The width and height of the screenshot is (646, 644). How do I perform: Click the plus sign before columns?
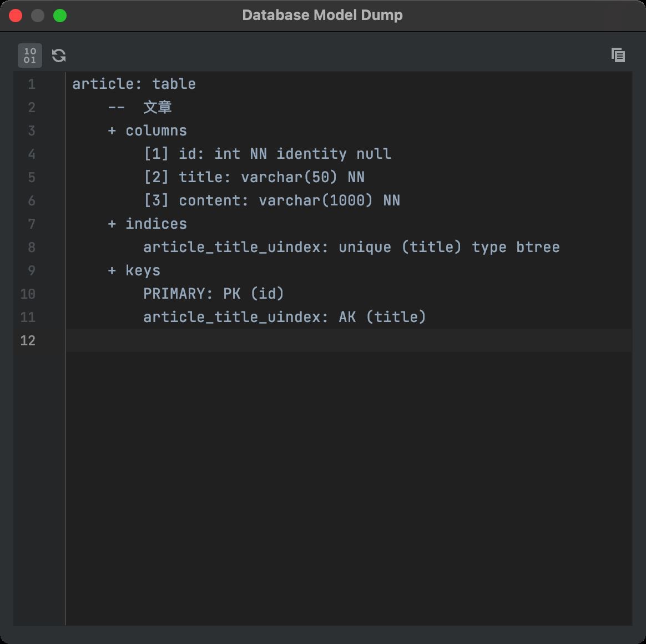112,131
